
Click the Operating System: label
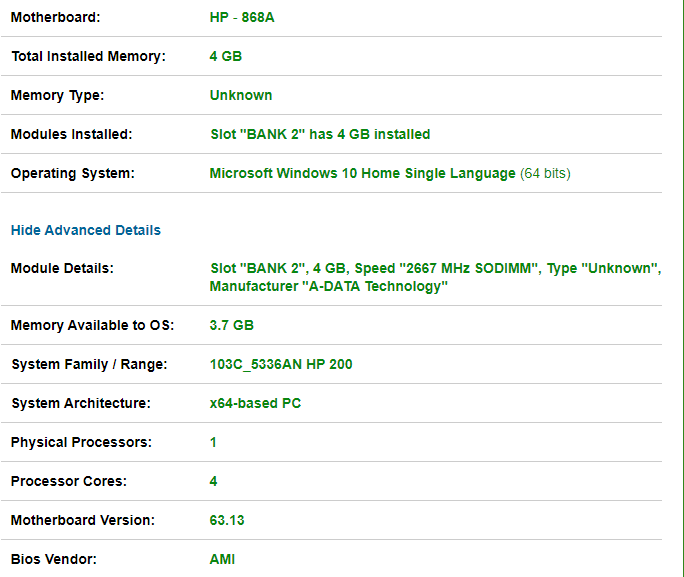click(73, 173)
